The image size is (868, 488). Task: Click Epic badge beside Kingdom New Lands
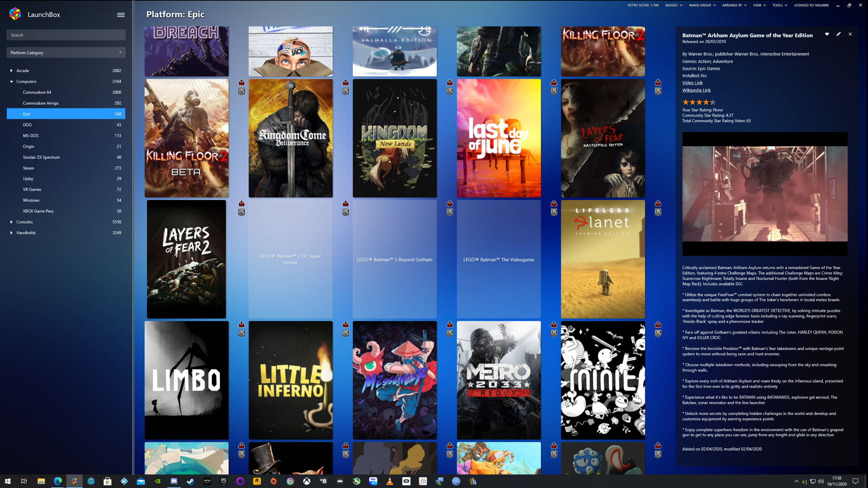click(450, 91)
